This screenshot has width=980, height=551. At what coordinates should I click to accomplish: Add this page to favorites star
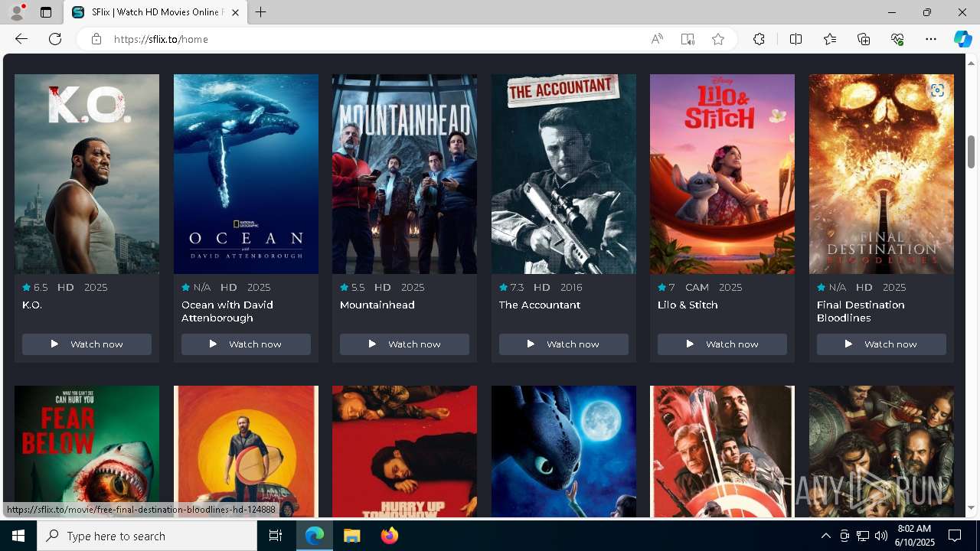click(x=718, y=39)
